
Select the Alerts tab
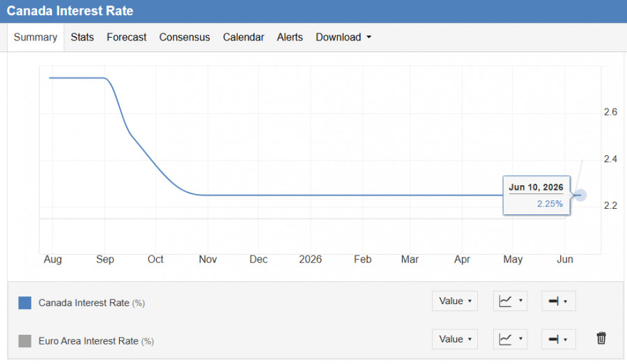click(x=290, y=37)
